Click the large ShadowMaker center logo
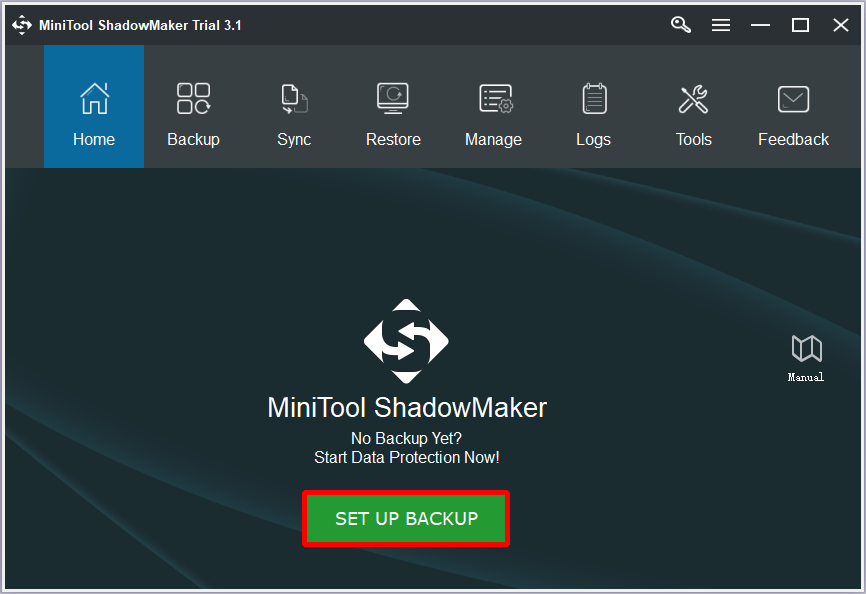The image size is (866, 594). tap(406, 341)
